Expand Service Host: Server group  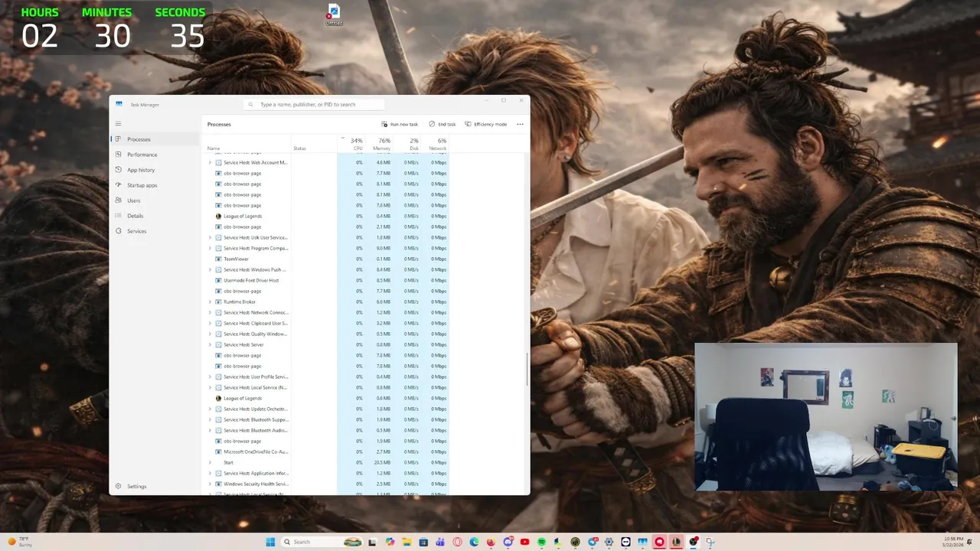point(210,344)
